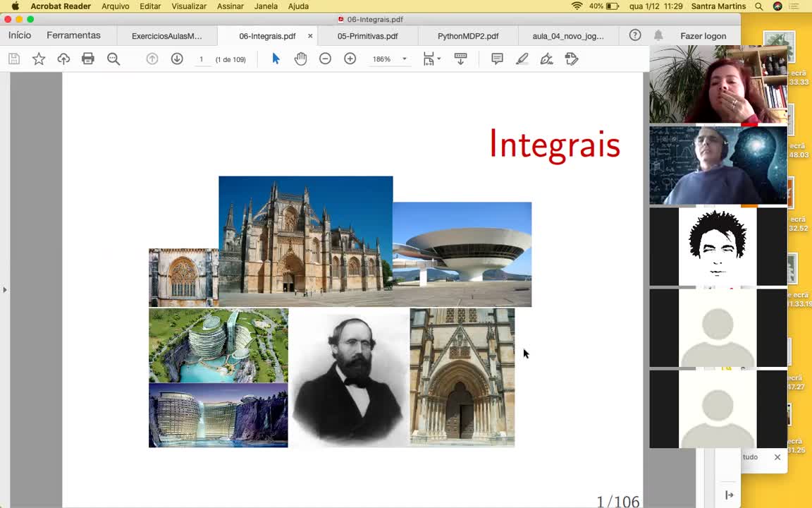Open the page fit options dropdown
This screenshot has height=508, width=812.
[431, 59]
